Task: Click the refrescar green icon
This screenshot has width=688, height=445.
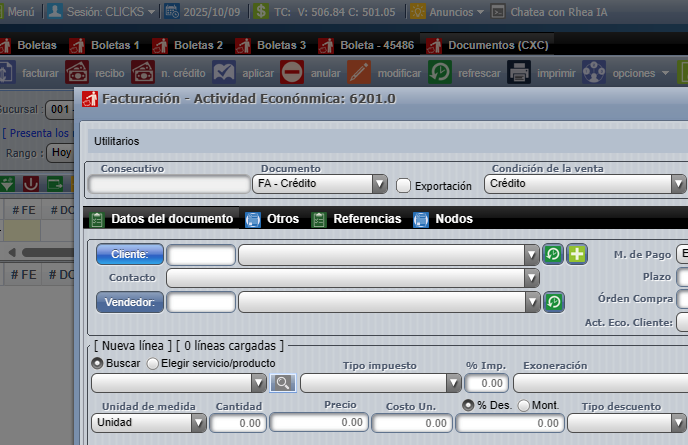Action: pyautogui.click(x=439, y=72)
